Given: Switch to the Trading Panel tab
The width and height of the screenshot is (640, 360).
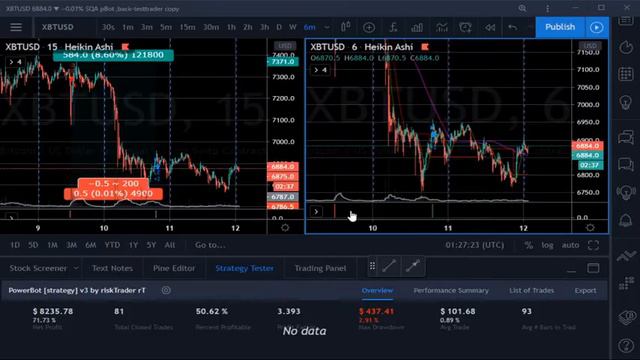Looking at the screenshot, I should 320,268.
